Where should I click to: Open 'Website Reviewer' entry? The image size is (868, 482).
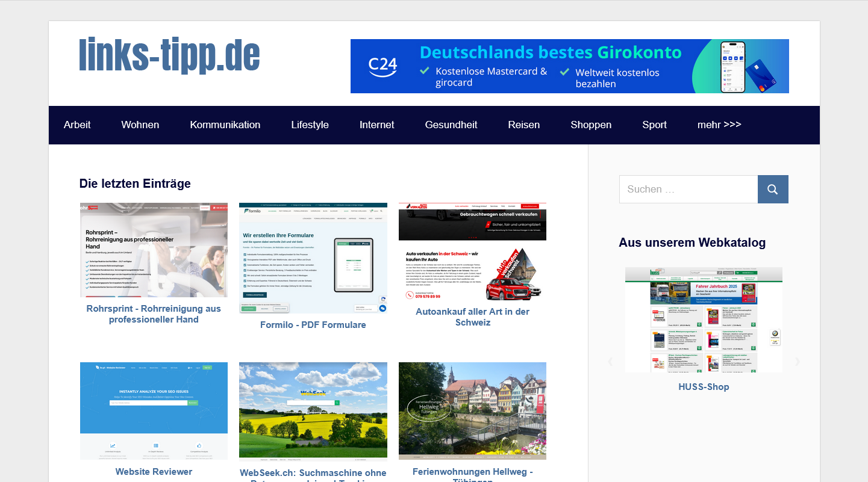(154, 471)
